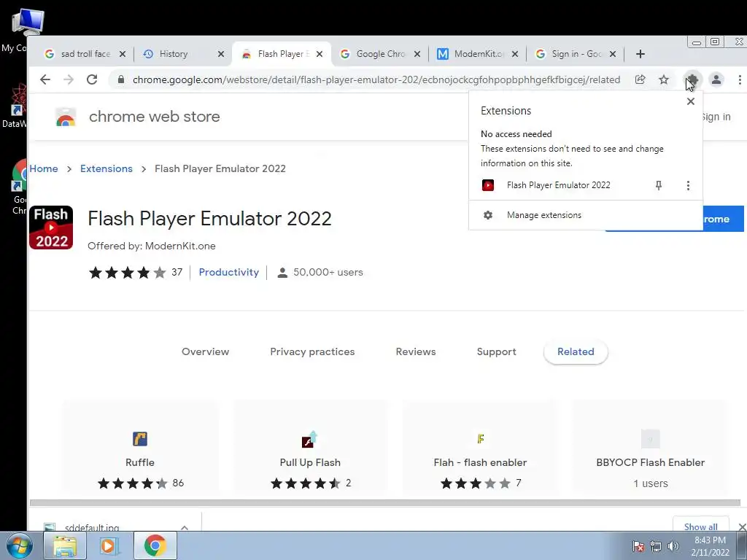Pin Flash Player Emulator 2022 extension

(x=659, y=185)
